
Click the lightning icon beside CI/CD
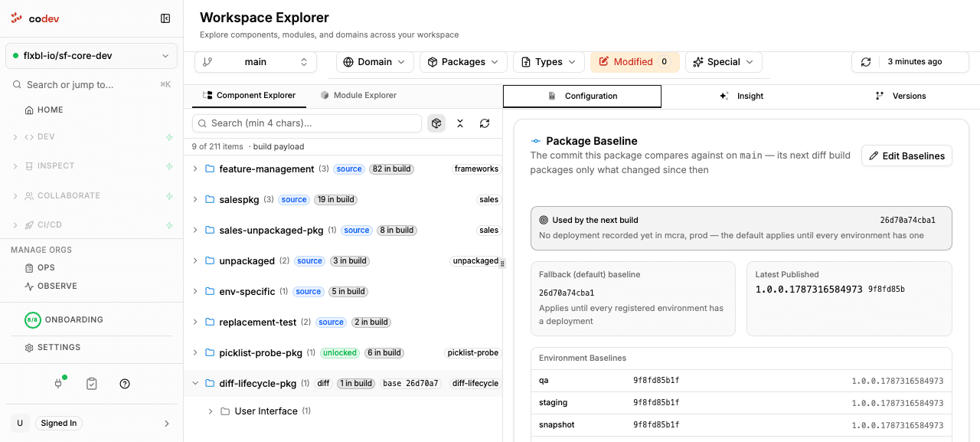169,225
